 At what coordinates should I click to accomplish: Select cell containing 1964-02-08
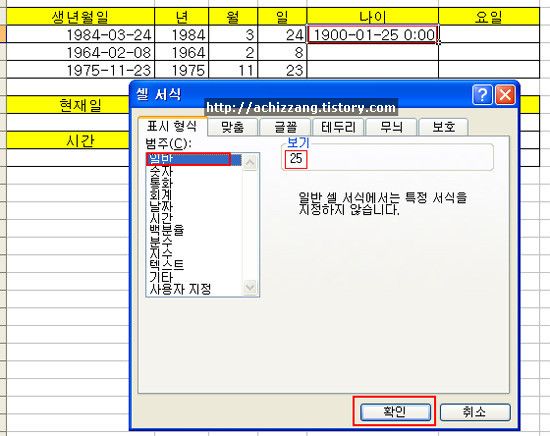pos(80,52)
